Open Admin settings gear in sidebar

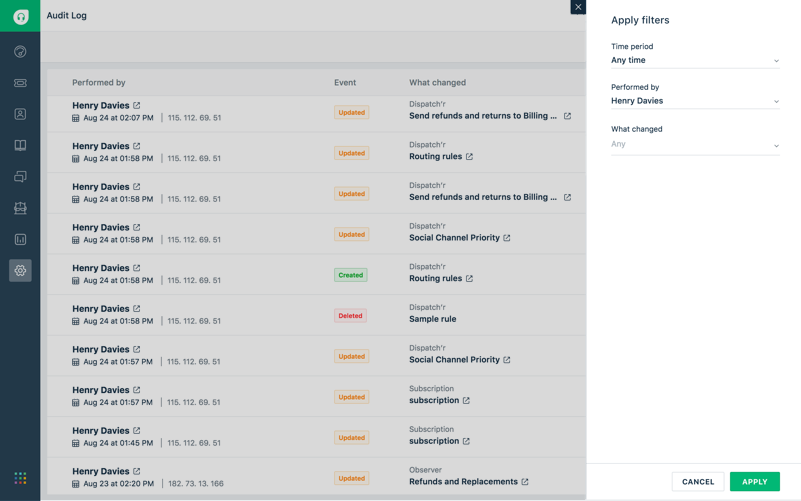[20, 270]
